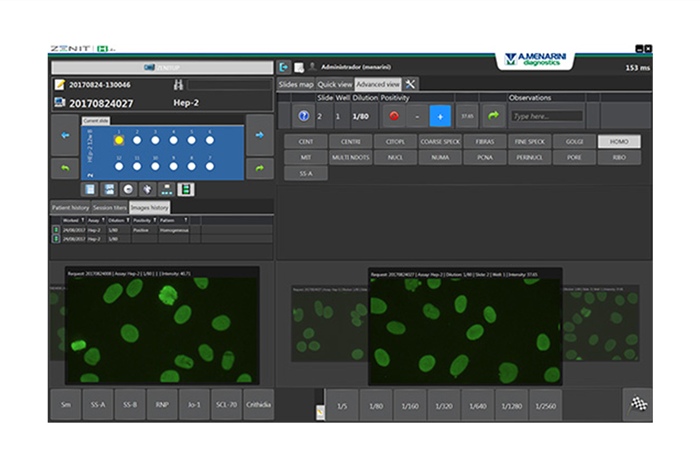
Task: Click the logout icon next to Administrador
Action: (x=284, y=67)
